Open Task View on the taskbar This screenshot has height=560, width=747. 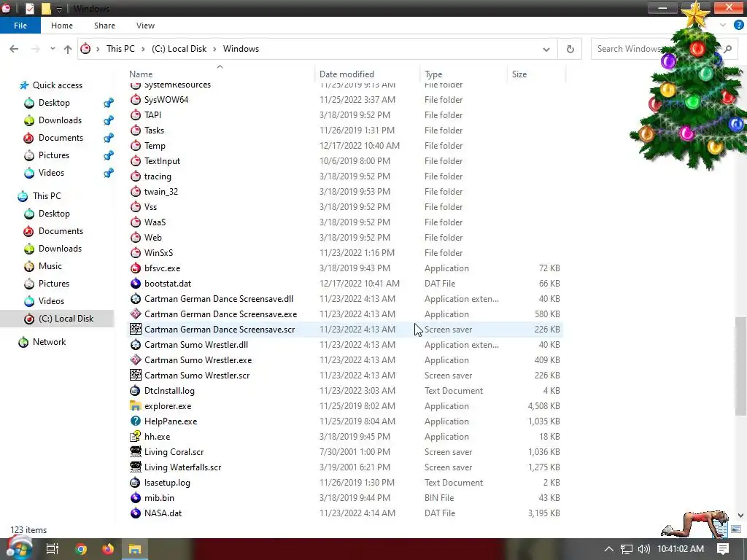52,548
